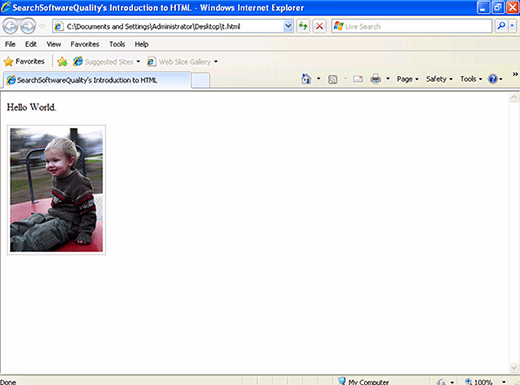Click the toddler photo on the page
Image resolution: width=520 pixels, height=385 pixels.
pyautogui.click(x=56, y=190)
